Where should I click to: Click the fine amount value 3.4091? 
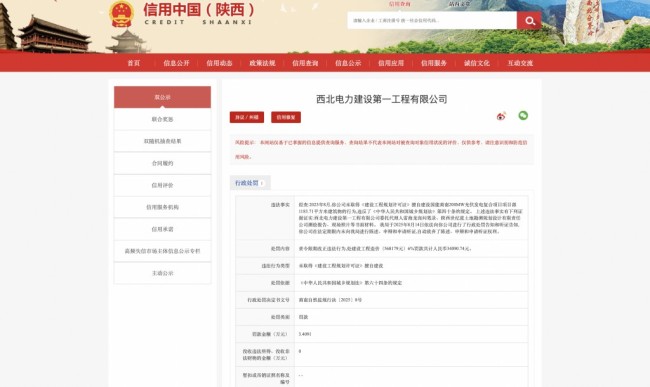pyautogui.click(x=305, y=334)
